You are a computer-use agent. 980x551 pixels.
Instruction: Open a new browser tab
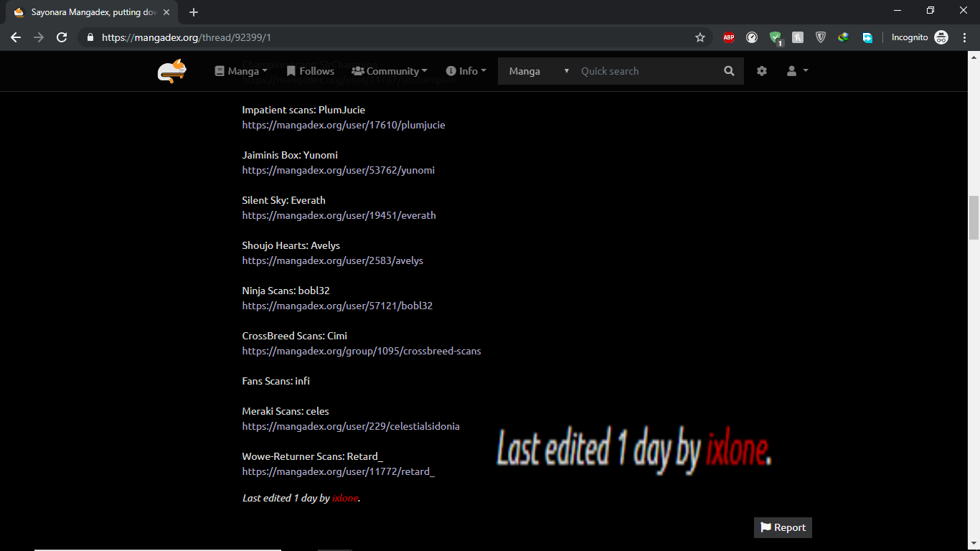coord(194,12)
